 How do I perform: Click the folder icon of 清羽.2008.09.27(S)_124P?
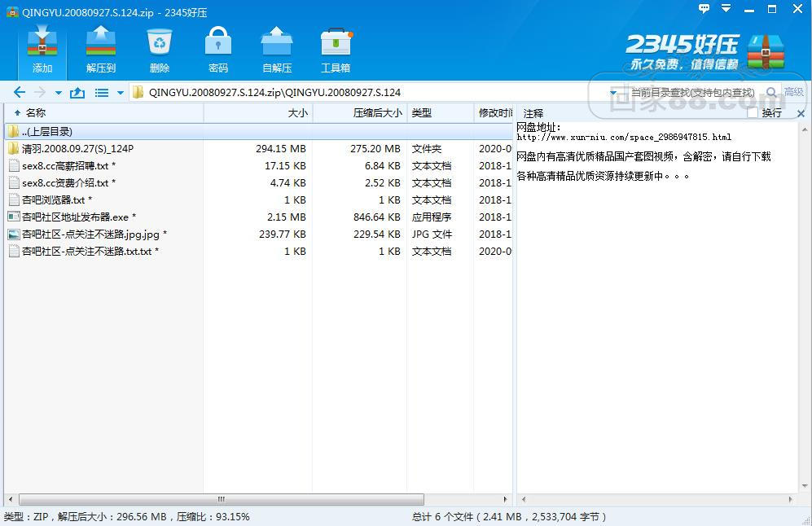coord(14,148)
